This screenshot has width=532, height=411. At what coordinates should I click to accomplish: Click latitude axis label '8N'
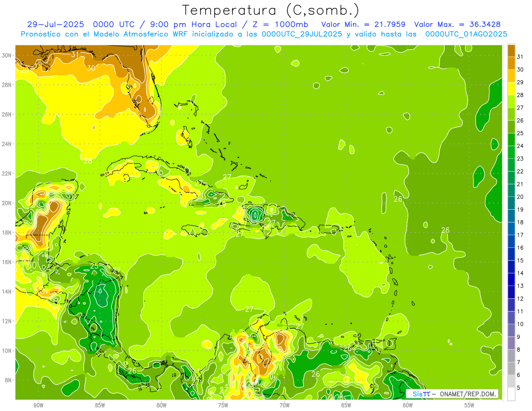click(9, 380)
